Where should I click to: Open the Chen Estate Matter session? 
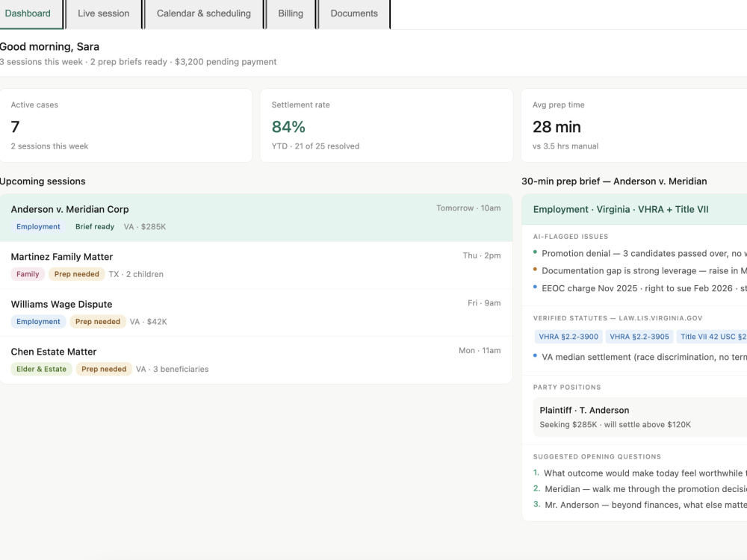point(255,360)
